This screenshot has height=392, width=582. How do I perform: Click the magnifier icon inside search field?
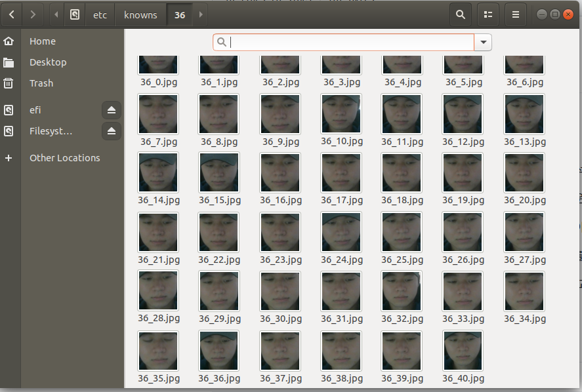pyautogui.click(x=222, y=42)
